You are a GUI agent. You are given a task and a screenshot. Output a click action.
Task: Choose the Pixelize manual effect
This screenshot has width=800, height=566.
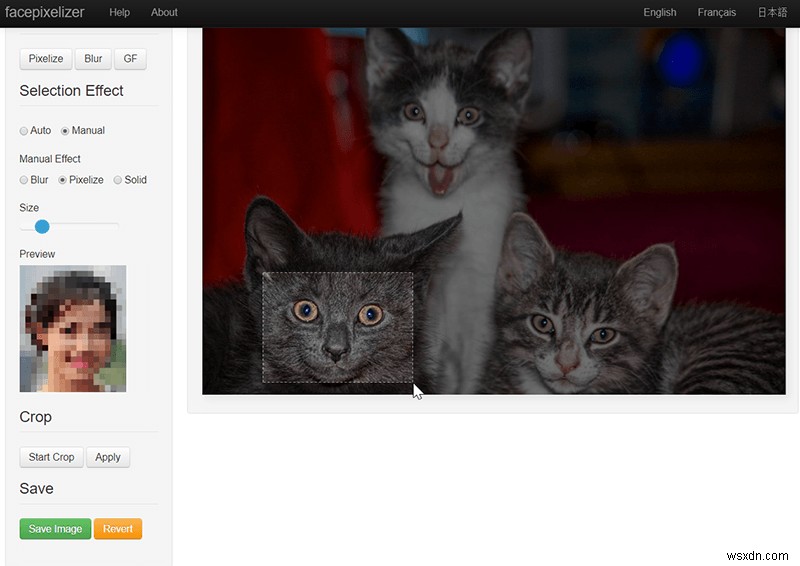point(62,180)
